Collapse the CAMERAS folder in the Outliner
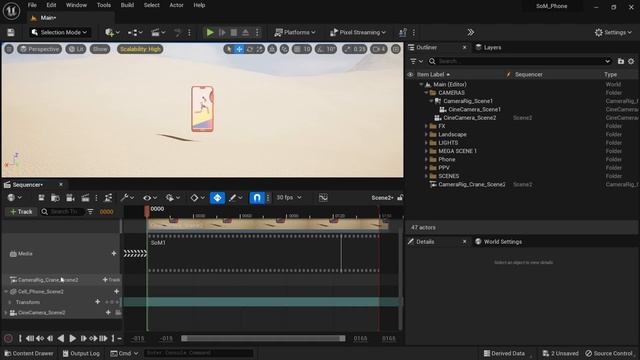This screenshot has width=640, height=360. click(426, 93)
